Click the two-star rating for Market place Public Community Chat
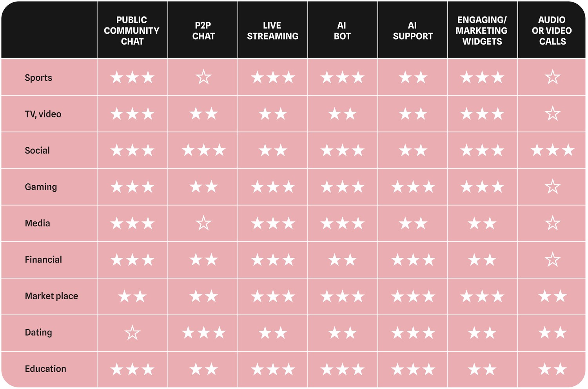 (132, 296)
